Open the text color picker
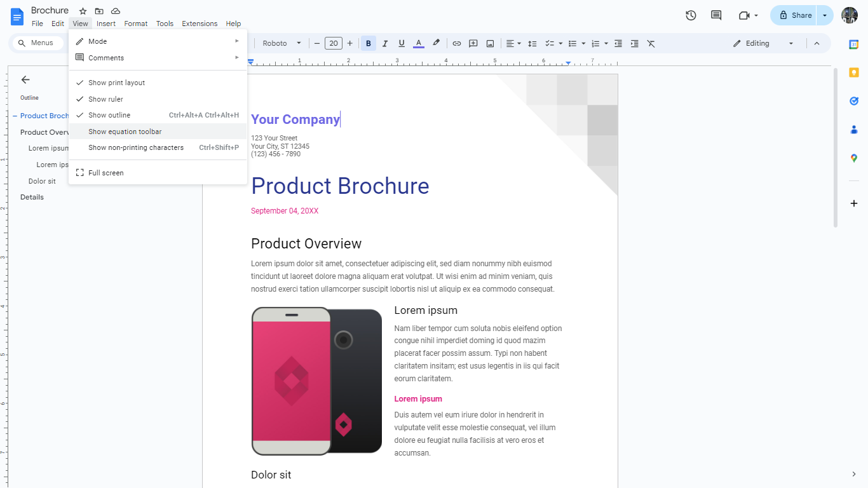The image size is (868, 488). tap(418, 43)
